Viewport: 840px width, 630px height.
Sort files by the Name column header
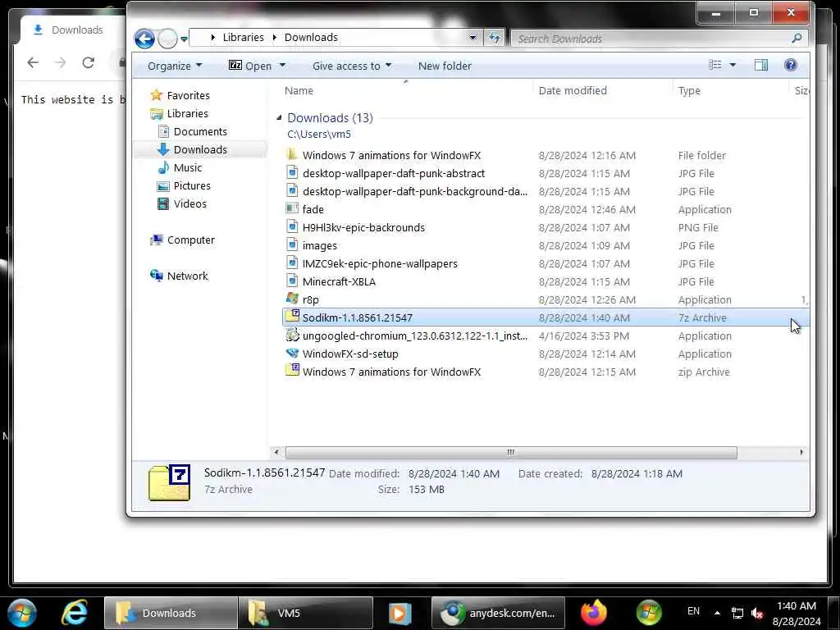point(299,90)
